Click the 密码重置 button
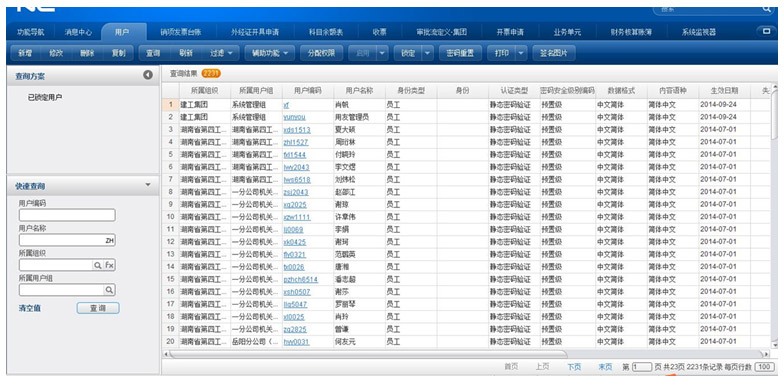784x387 pixels. tap(460, 53)
